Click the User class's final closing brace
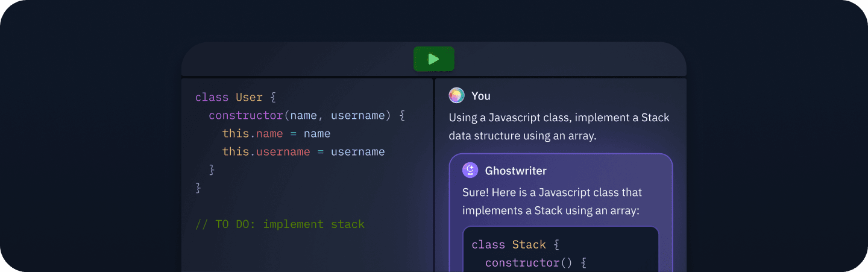This screenshot has width=868, height=272. [198, 188]
